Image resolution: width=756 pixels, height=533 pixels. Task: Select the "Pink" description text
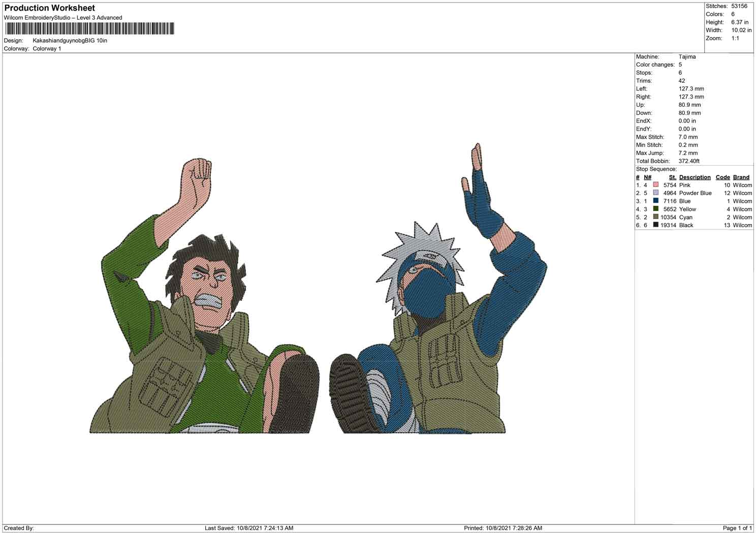(685, 185)
